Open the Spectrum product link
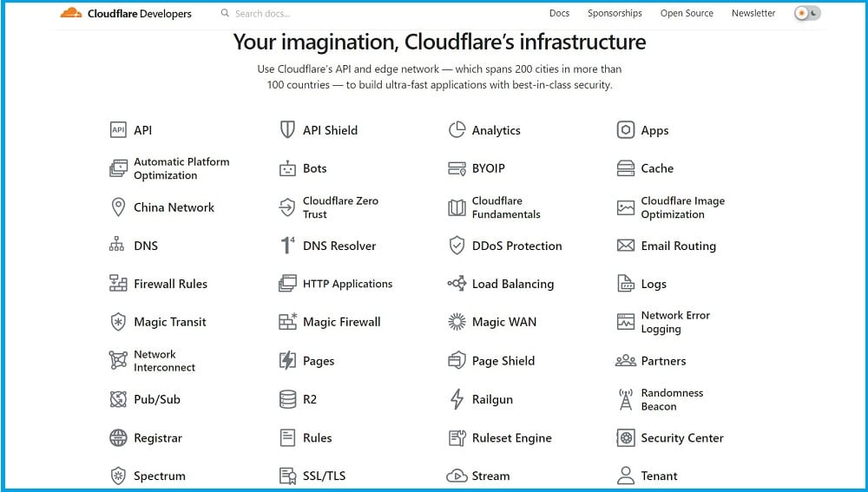Image resolution: width=868 pixels, height=492 pixels. point(160,476)
